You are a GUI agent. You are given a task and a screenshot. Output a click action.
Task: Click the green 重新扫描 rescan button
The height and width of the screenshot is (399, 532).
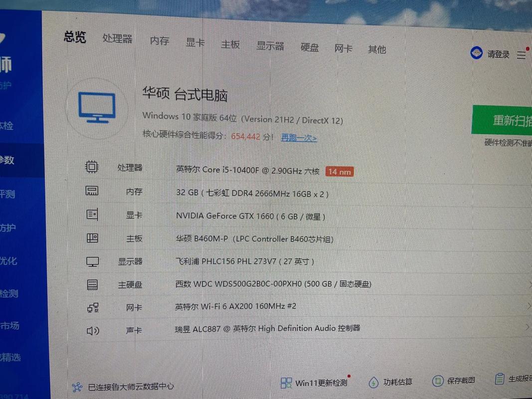tap(502, 120)
